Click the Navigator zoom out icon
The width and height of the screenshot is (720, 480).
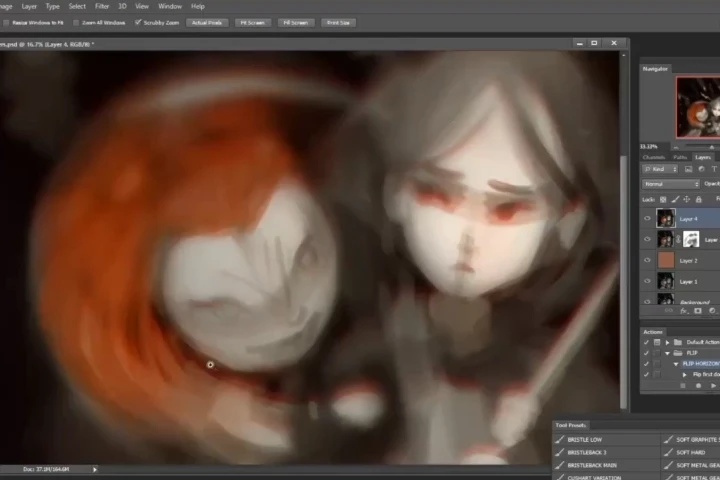coord(676,147)
